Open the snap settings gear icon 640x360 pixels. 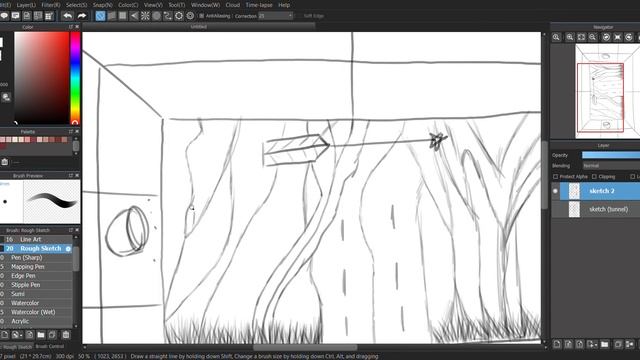point(179,16)
